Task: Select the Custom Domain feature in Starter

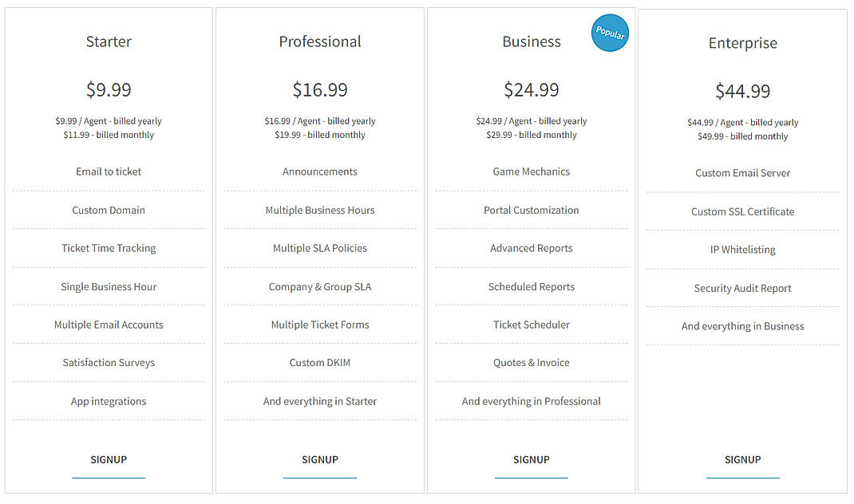Action: [x=109, y=210]
